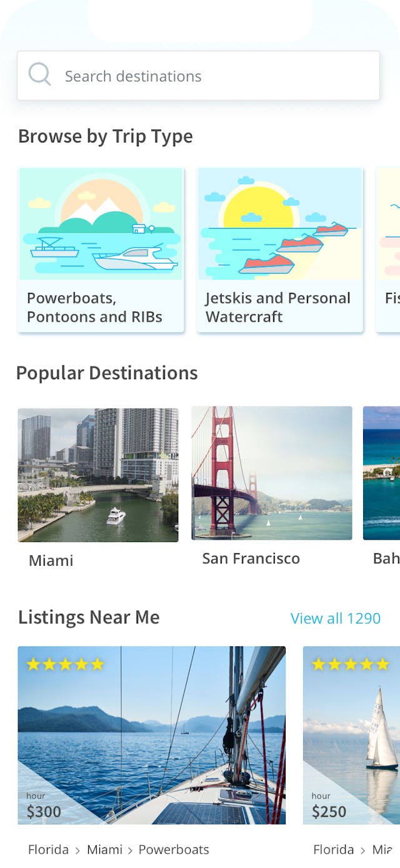
Task: Select the Powerboats, Pontoons and RIBs label
Action: (94, 307)
